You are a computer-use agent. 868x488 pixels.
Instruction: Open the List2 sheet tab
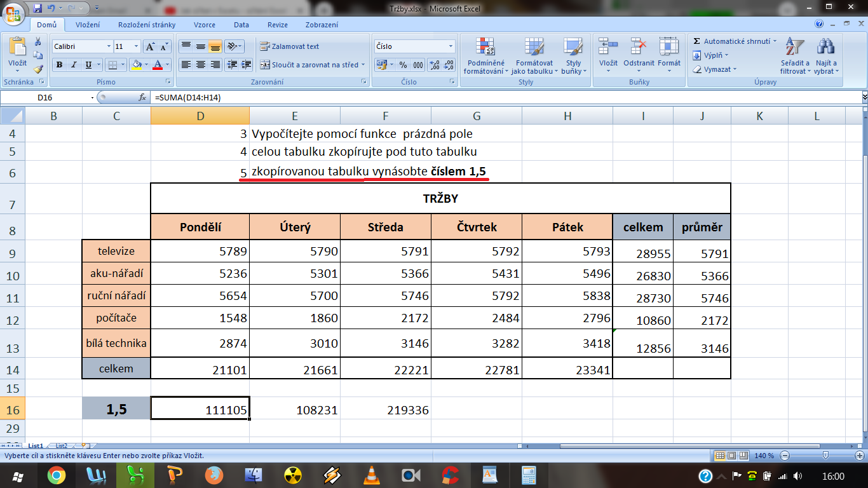point(61,447)
